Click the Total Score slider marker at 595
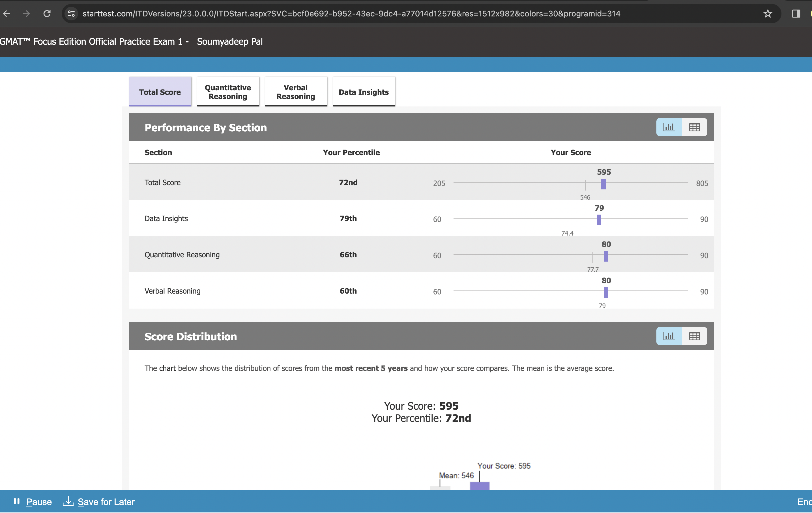Viewport: 812px width, 513px height. pos(603,184)
